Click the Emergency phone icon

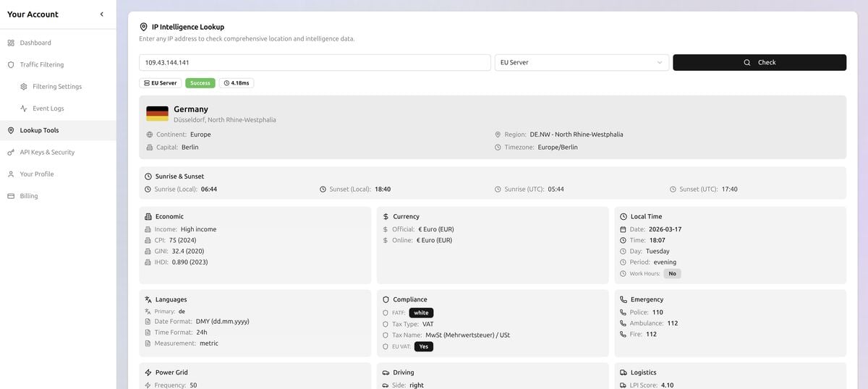(624, 299)
